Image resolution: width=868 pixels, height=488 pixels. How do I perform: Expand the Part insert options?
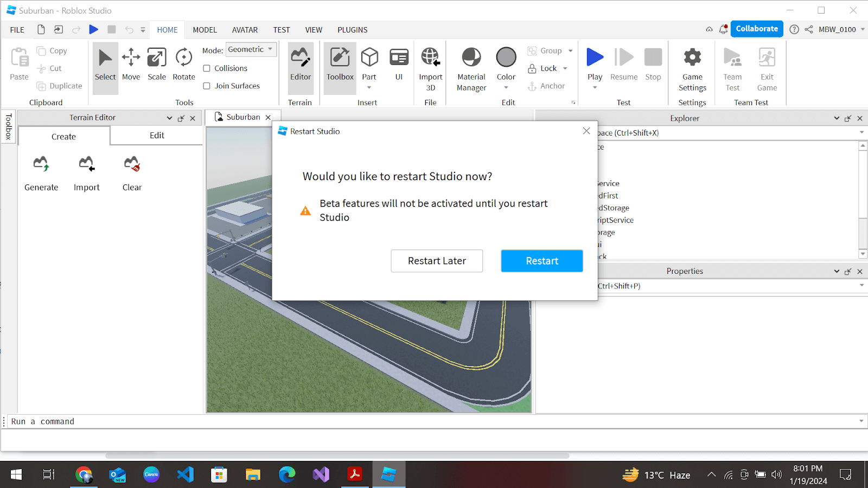pos(369,87)
